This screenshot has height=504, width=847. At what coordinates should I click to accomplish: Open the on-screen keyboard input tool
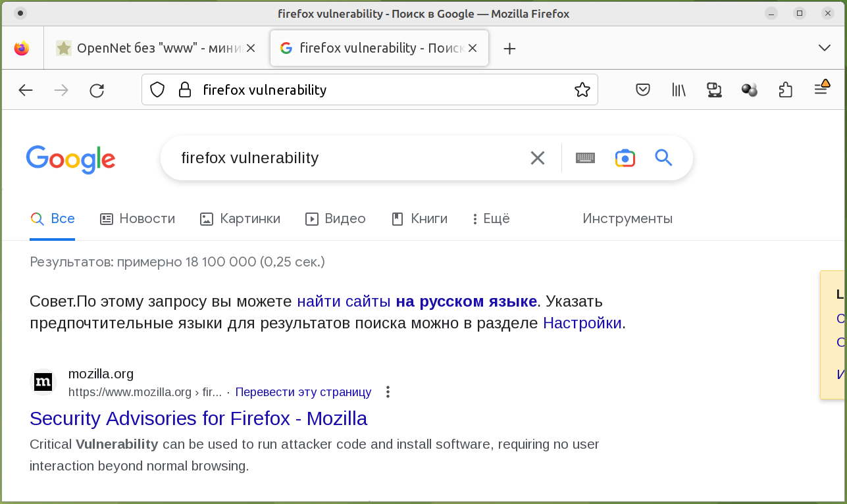click(x=585, y=158)
